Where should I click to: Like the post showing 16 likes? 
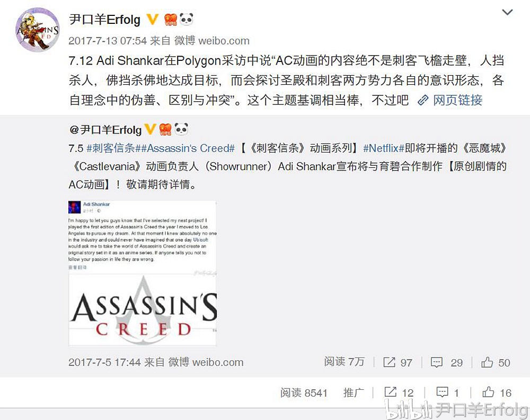tap(488, 392)
